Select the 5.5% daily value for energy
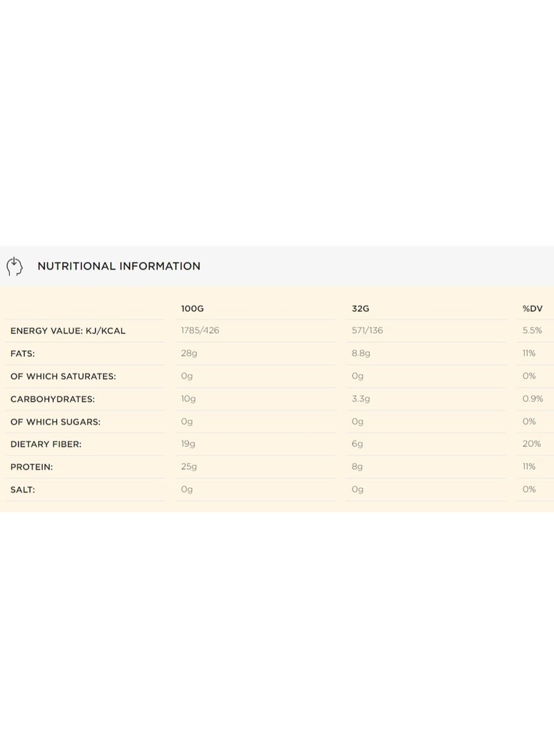This screenshot has height=756, width=554. [x=532, y=331]
